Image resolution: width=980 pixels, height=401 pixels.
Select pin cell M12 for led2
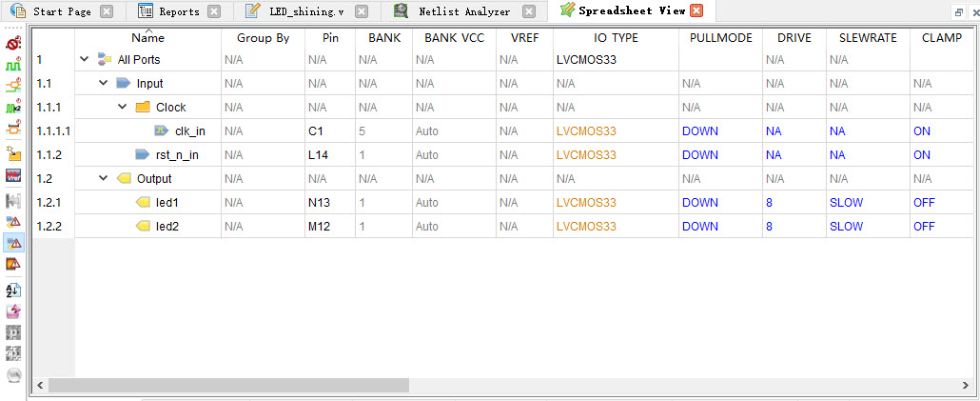click(x=330, y=227)
